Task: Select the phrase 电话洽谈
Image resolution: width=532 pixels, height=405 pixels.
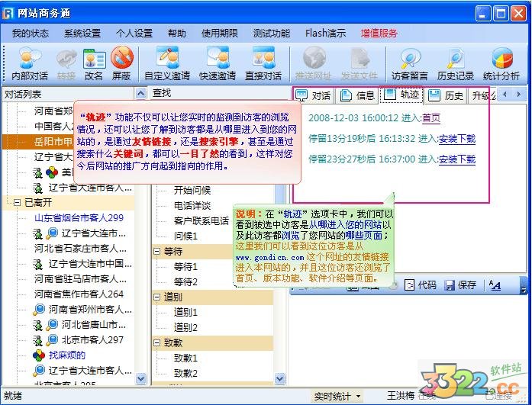Action: (192, 205)
